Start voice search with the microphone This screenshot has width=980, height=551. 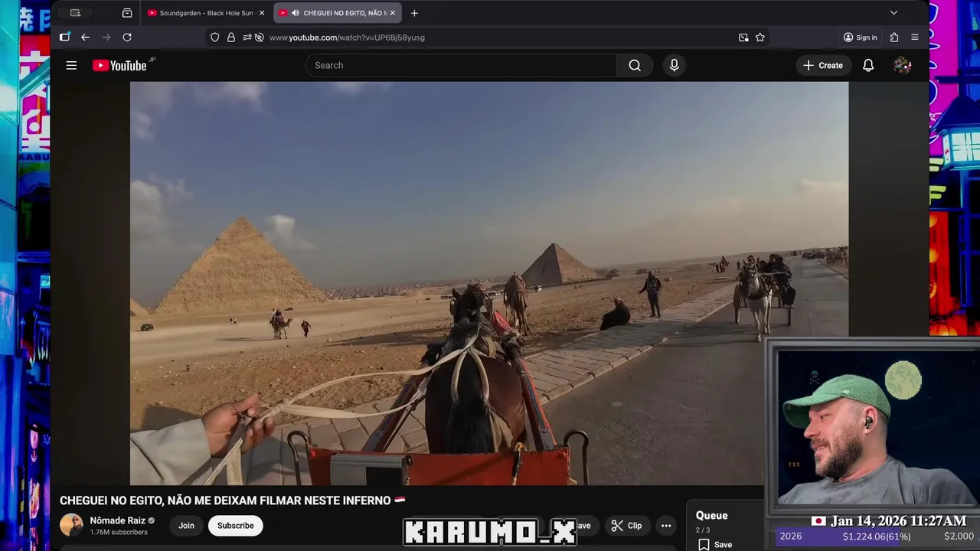pos(674,65)
